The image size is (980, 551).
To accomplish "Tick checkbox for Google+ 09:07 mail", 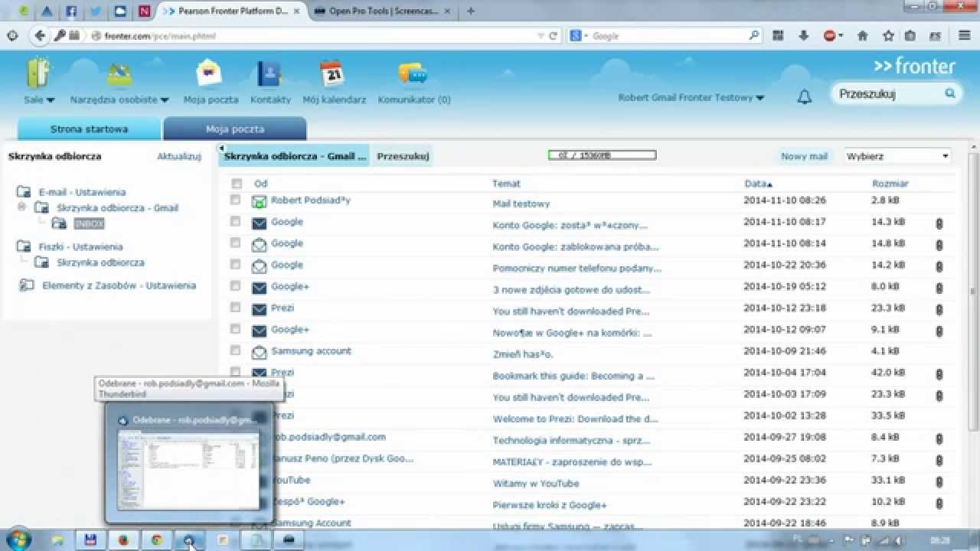I will 236,328.
